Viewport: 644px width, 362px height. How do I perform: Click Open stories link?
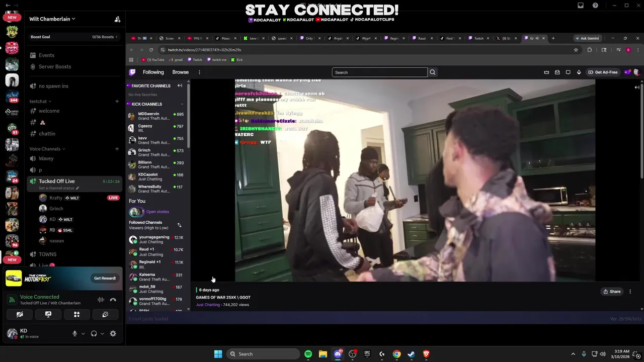click(x=157, y=212)
